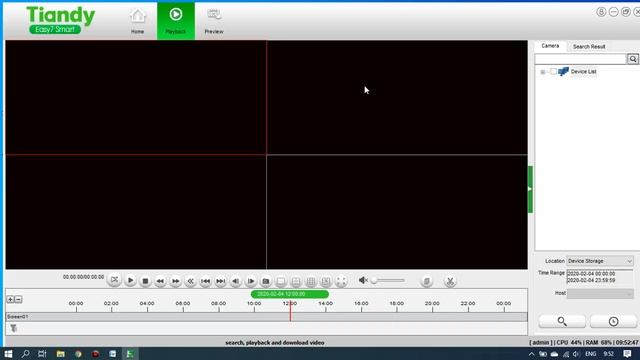This screenshot has height=360, width=640.
Task: Select the top-right video pane
Action: click(x=397, y=98)
